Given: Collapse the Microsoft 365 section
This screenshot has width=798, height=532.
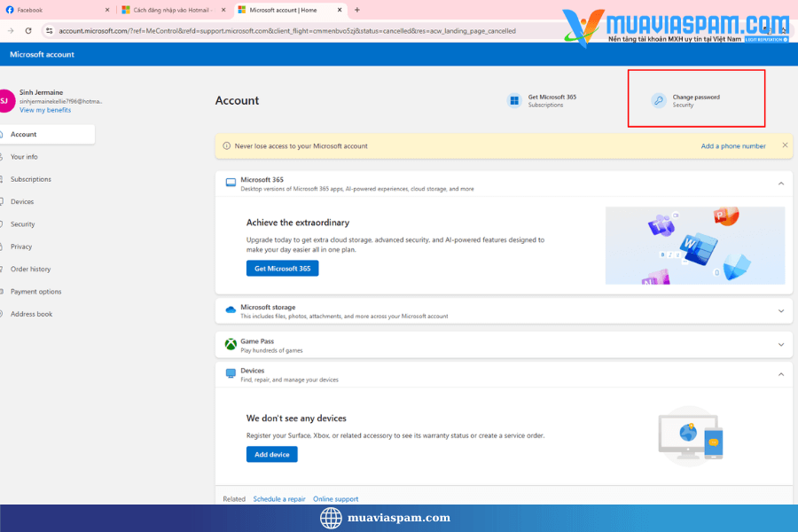Looking at the screenshot, I should click(x=781, y=184).
